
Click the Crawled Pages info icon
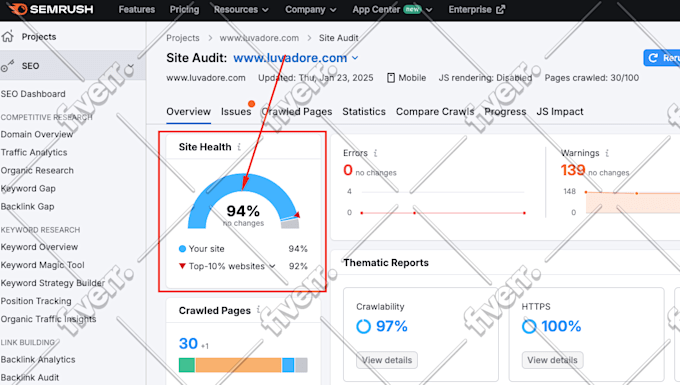pyautogui.click(x=258, y=310)
